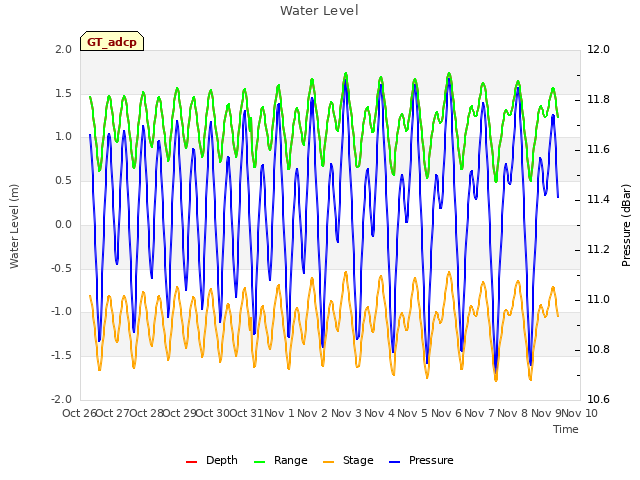The image size is (640, 480).
Task: Toggle the Stage series legend entry
Action: [348, 460]
